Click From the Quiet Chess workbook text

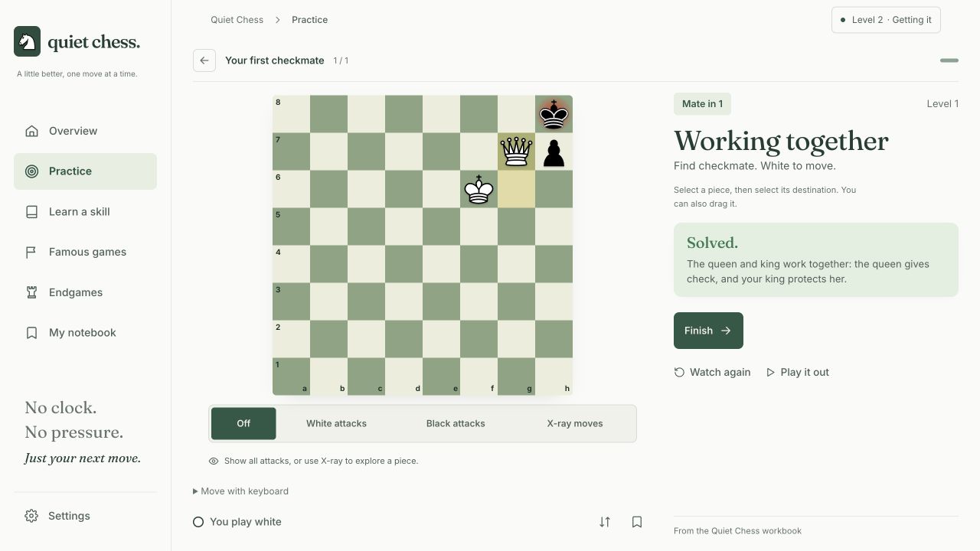click(x=737, y=531)
